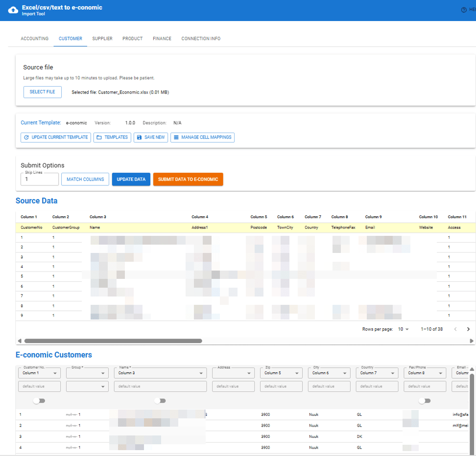This screenshot has height=456, width=476.
Task: Toggle the switch under Name column
Action: (160, 401)
